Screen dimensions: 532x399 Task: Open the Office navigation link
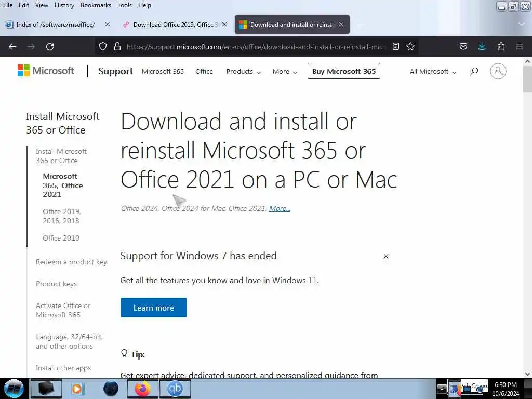(x=204, y=72)
